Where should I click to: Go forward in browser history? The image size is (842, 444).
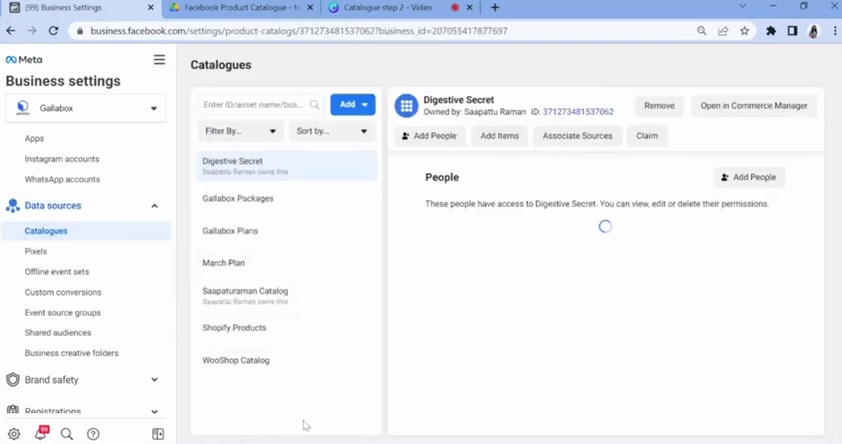32,31
